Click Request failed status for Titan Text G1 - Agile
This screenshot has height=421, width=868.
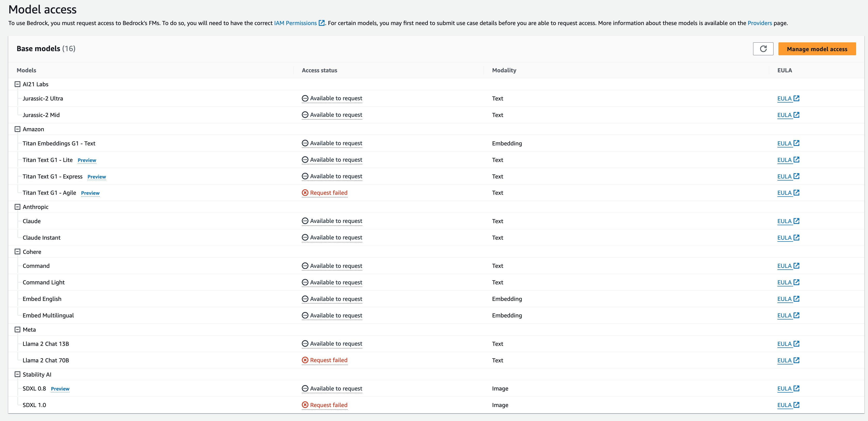click(325, 193)
